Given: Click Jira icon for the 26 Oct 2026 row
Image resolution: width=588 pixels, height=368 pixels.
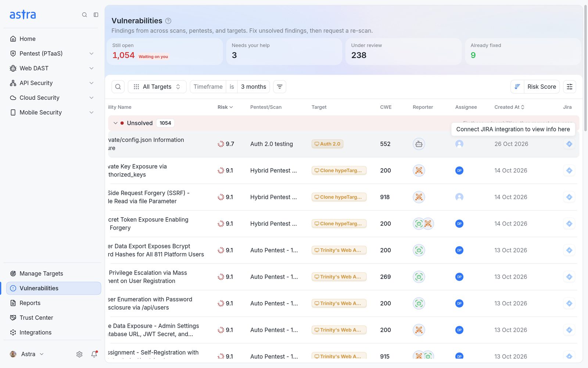Looking at the screenshot, I should coord(569,144).
